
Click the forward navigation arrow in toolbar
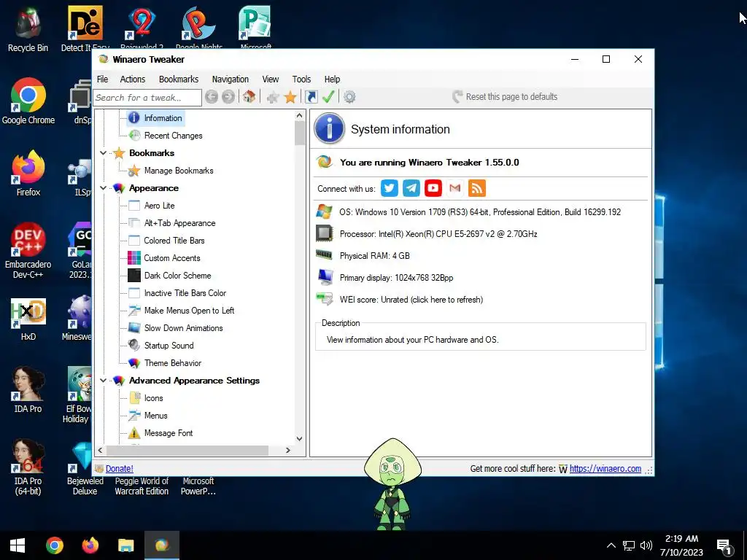pos(228,97)
